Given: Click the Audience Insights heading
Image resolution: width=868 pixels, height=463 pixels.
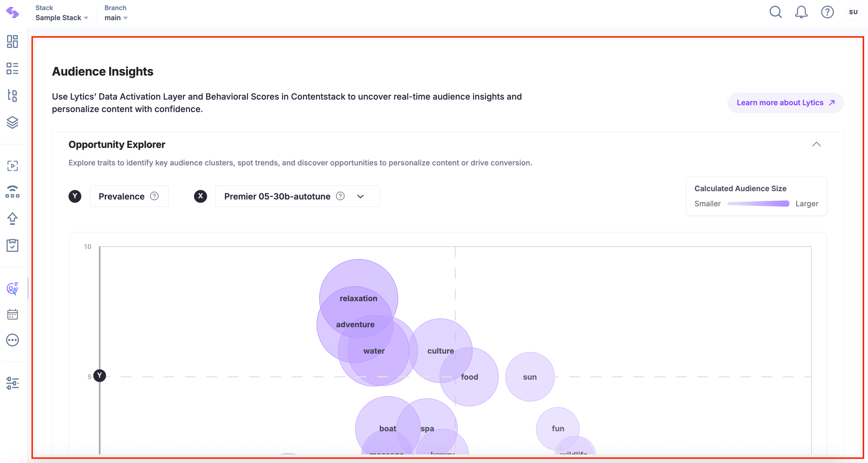Looking at the screenshot, I should [102, 71].
